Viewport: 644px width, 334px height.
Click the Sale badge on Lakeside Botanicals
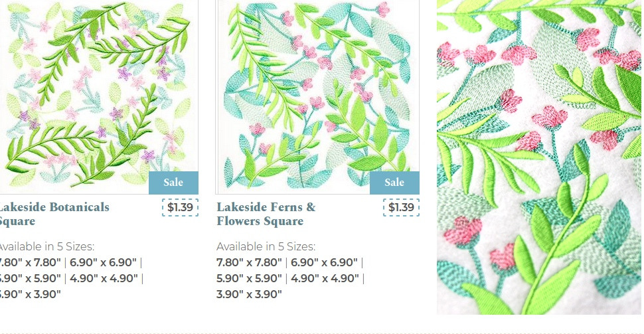[173, 183]
